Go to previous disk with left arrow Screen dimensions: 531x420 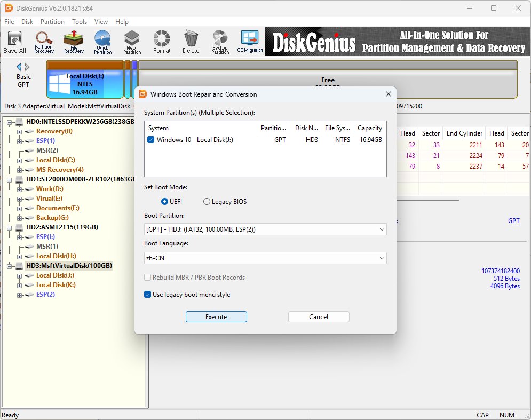pos(19,67)
